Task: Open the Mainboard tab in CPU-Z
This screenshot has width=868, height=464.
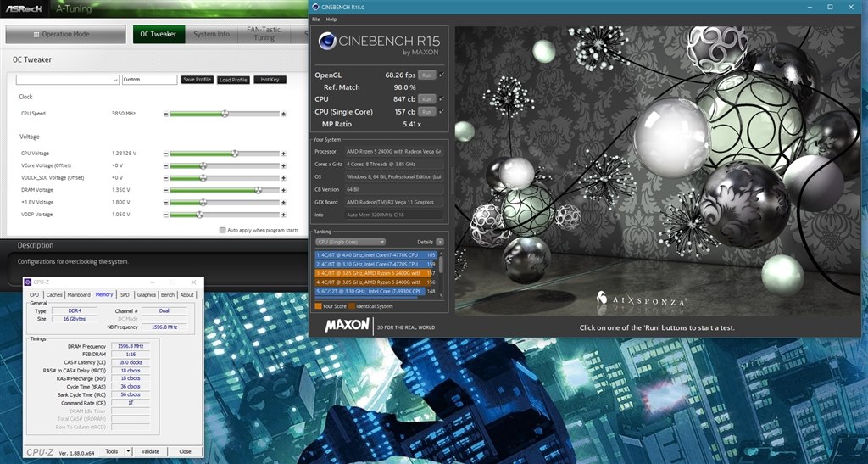Action: [79, 295]
